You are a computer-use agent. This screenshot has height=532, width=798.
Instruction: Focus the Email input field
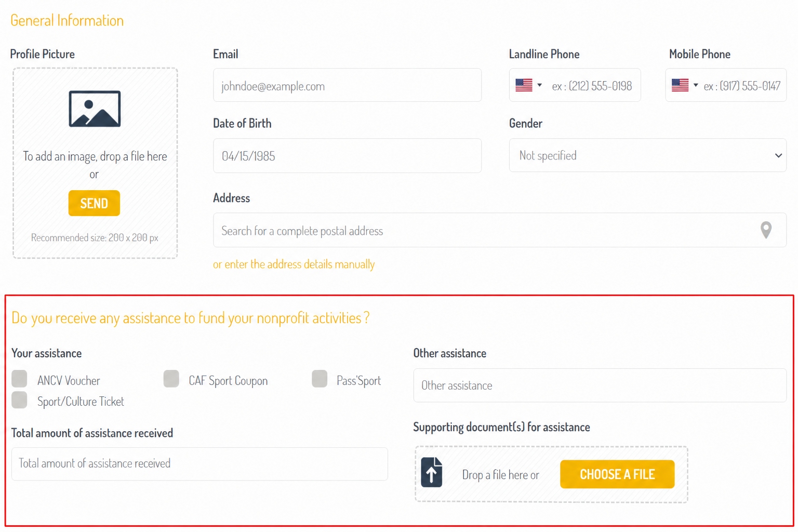click(347, 85)
